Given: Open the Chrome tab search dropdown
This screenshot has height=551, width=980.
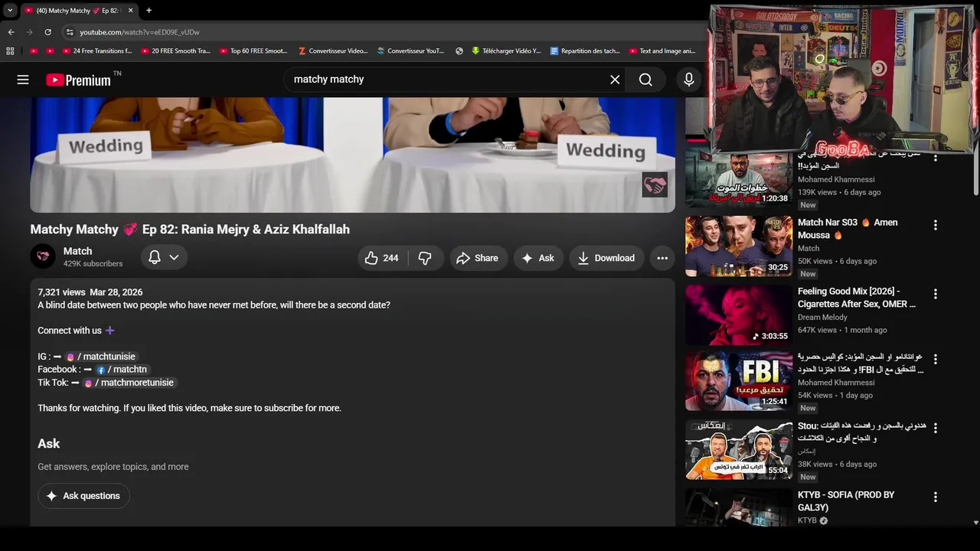Looking at the screenshot, I should point(10,11).
